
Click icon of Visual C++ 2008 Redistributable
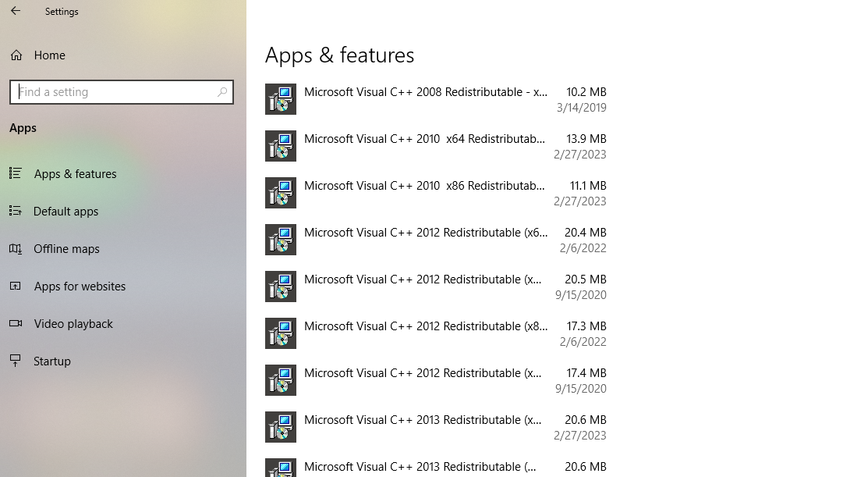coord(281,99)
